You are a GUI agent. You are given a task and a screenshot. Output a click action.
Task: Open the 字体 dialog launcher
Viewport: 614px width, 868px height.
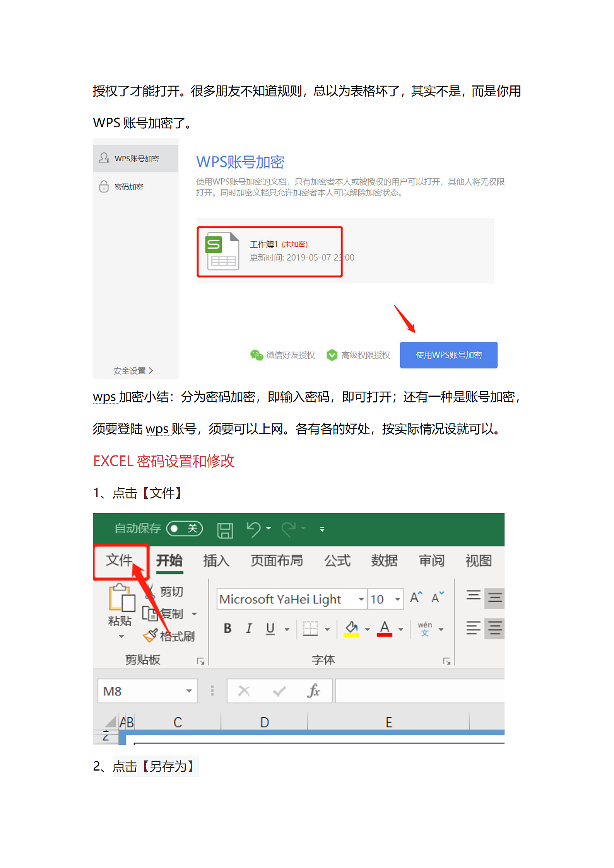[447, 662]
